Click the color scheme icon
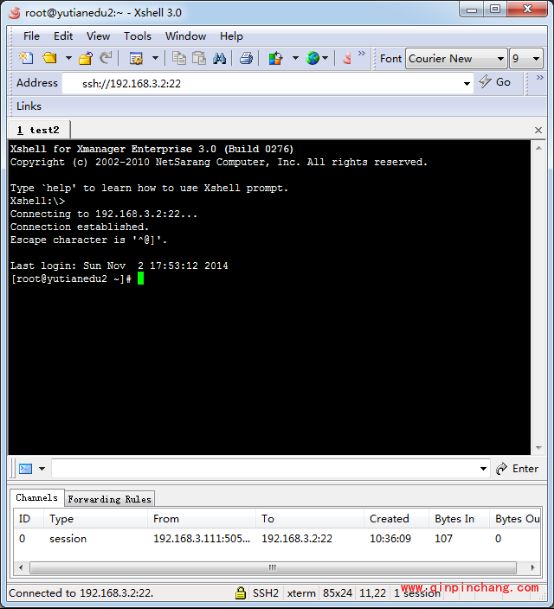 [x=275, y=59]
